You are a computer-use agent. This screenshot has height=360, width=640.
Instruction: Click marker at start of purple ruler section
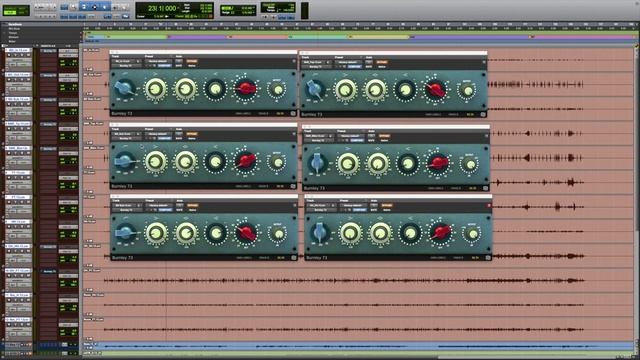point(167,37)
